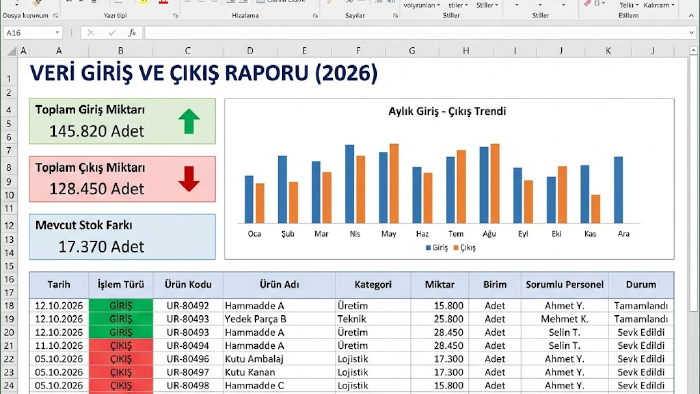
Task: Expand the formula bar with its arrow
Action: [692, 33]
